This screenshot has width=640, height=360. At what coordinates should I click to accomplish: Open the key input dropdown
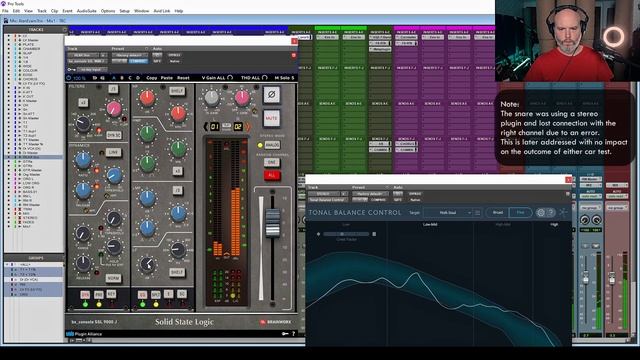pos(93,70)
